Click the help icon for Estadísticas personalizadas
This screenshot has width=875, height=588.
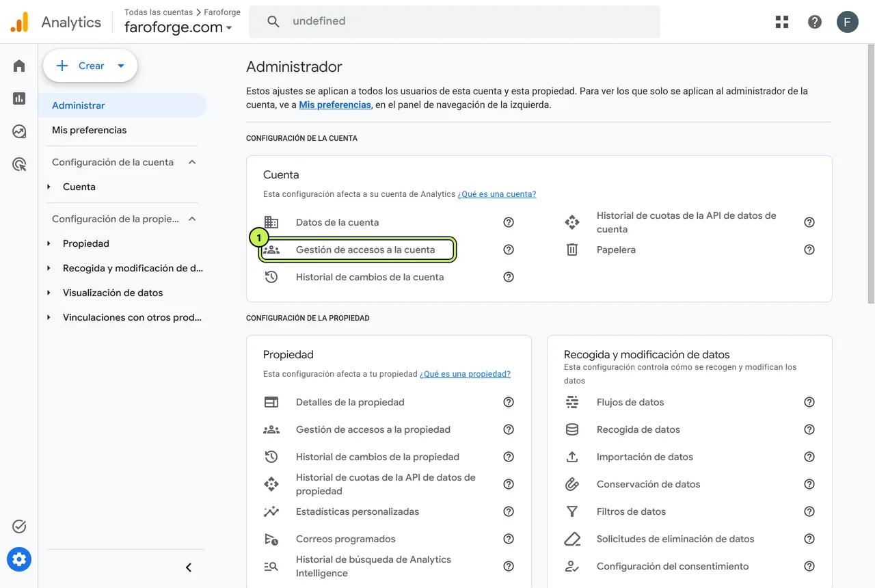(x=509, y=511)
